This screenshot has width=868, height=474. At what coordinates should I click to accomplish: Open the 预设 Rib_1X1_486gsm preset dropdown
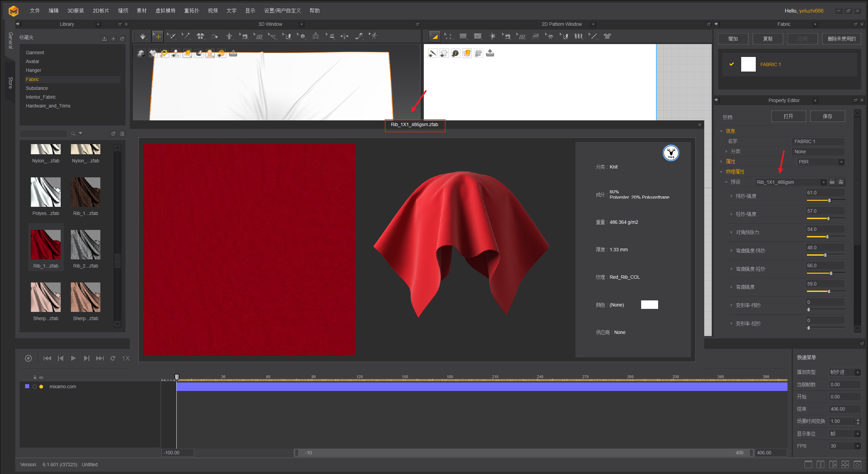[x=823, y=182]
